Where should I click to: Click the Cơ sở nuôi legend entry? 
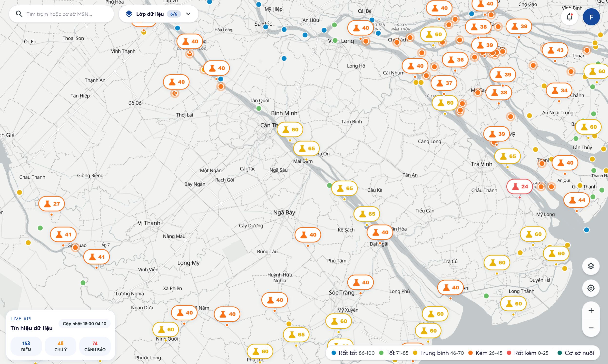(576, 353)
